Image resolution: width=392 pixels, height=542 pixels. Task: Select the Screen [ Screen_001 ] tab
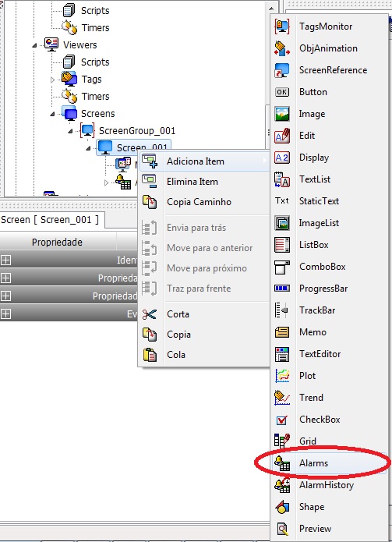click(x=51, y=220)
